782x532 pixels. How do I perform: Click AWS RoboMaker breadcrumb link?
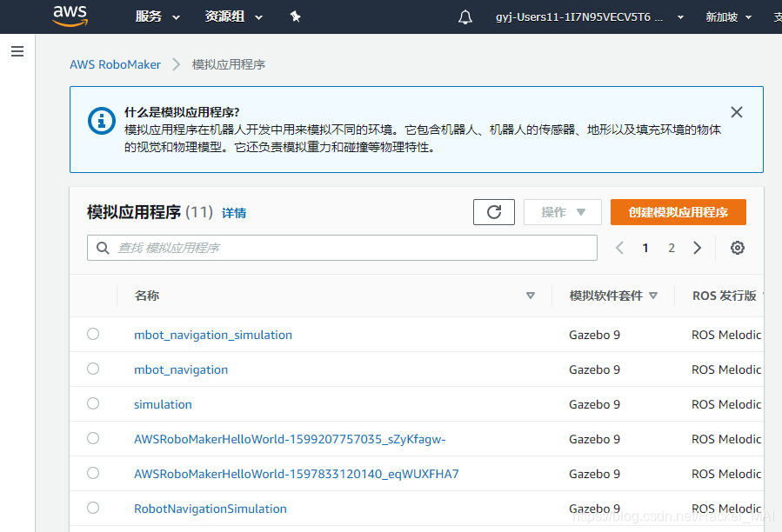point(115,65)
